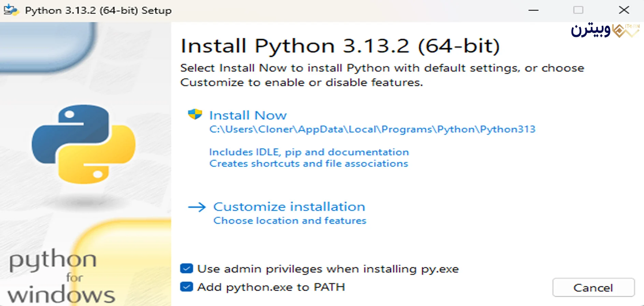Open Customize installation options
The image size is (644, 306).
pyautogui.click(x=289, y=207)
